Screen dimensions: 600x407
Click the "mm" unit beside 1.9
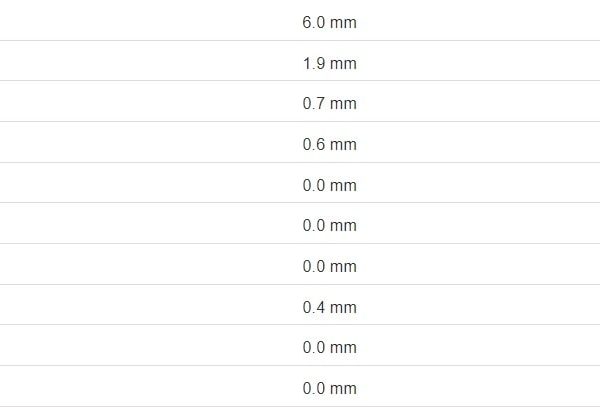pyautogui.click(x=343, y=64)
